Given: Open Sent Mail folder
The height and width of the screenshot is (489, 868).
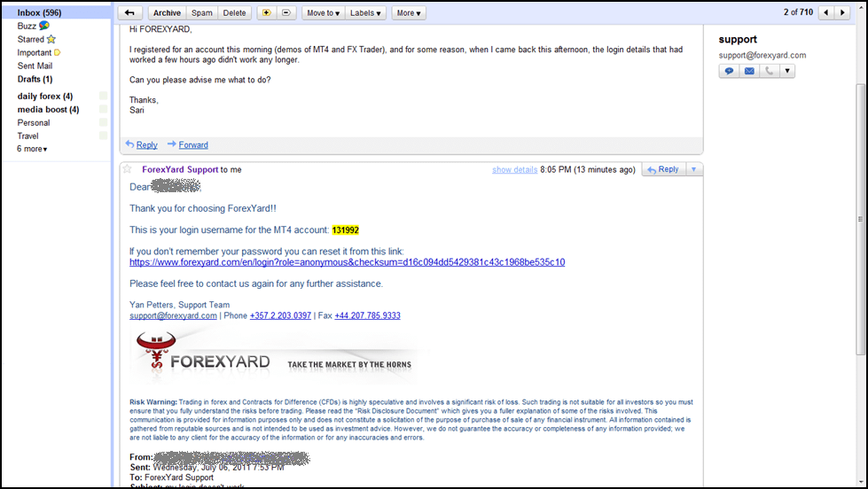Looking at the screenshot, I should click(x=35, y=66).
